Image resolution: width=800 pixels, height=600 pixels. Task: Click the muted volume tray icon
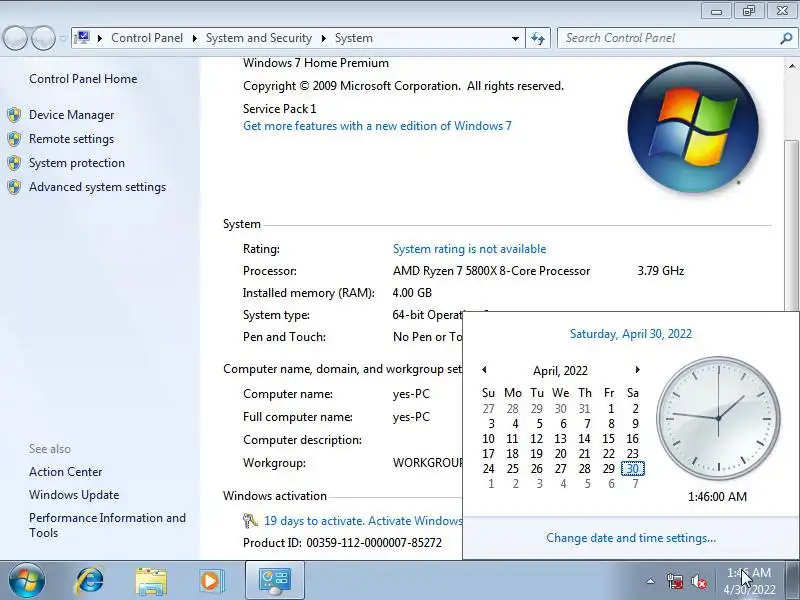(x=699, y=581)
